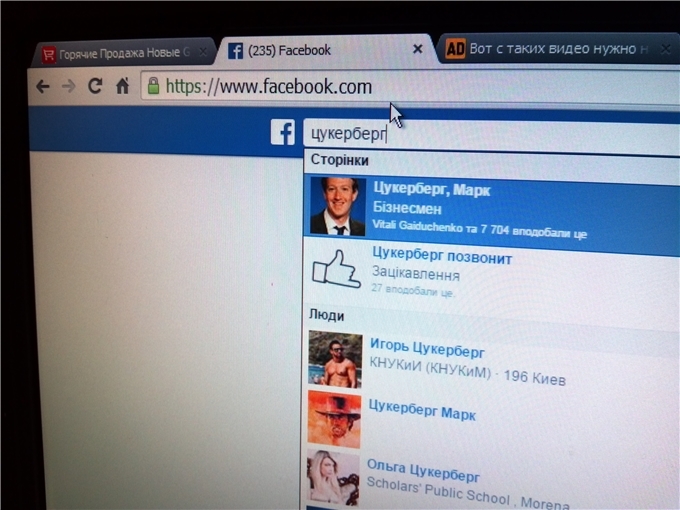Click the thumbs-up icon for Цукерберг позвонит
Image resolution: width=680 pixels, height=510 pixels.
coord(337,269)
